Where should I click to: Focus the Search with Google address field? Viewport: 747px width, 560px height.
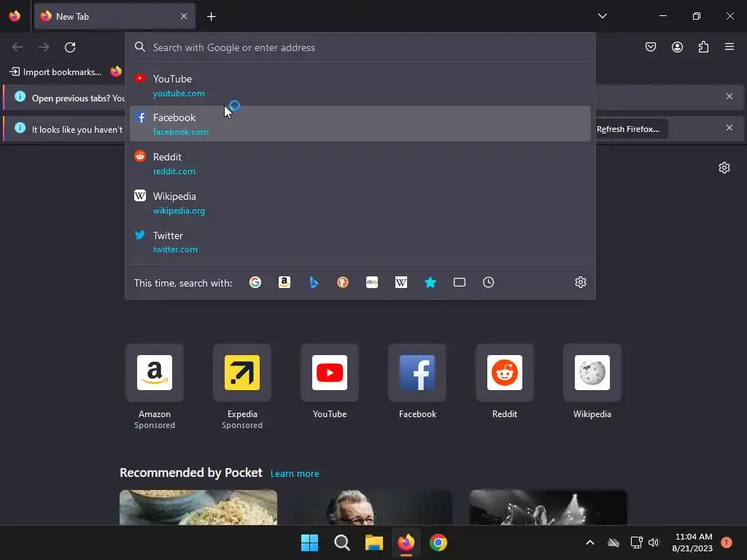point(360,47)
